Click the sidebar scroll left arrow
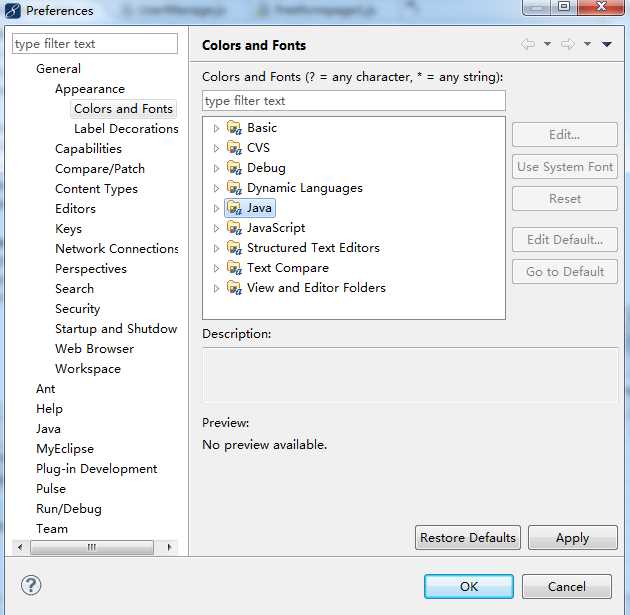This screenshot has height=615, width=630. pos(20,547)
